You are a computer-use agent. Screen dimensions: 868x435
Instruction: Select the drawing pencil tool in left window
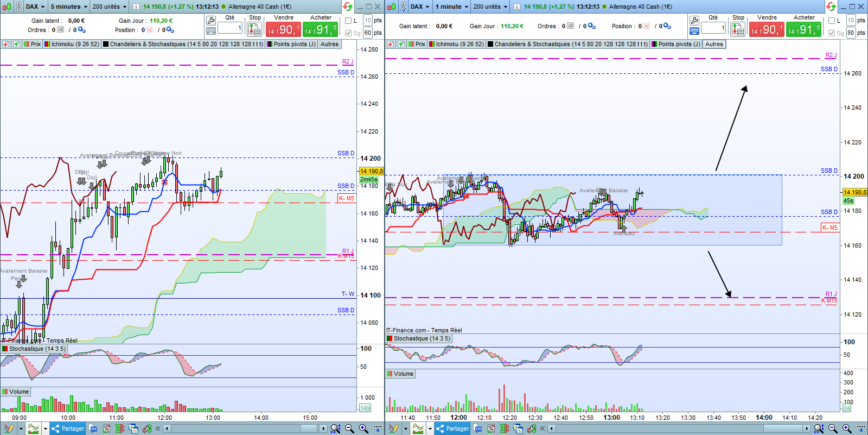[9, 428]
